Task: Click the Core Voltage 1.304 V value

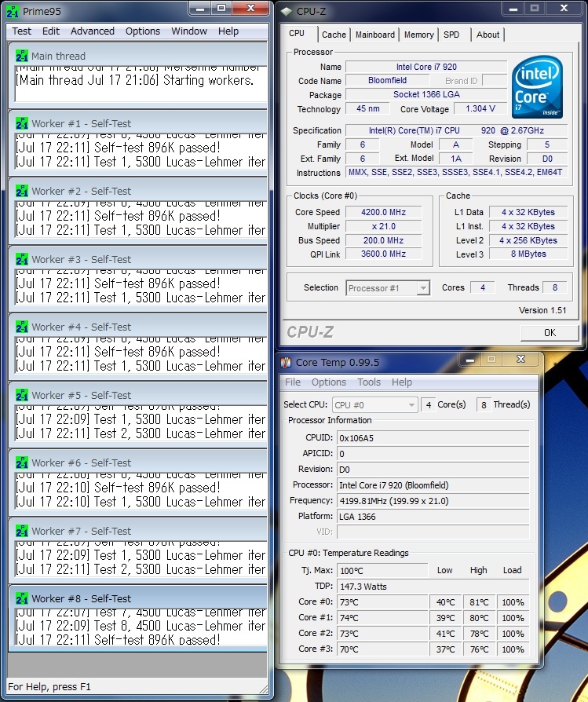Action: point(480,109)
